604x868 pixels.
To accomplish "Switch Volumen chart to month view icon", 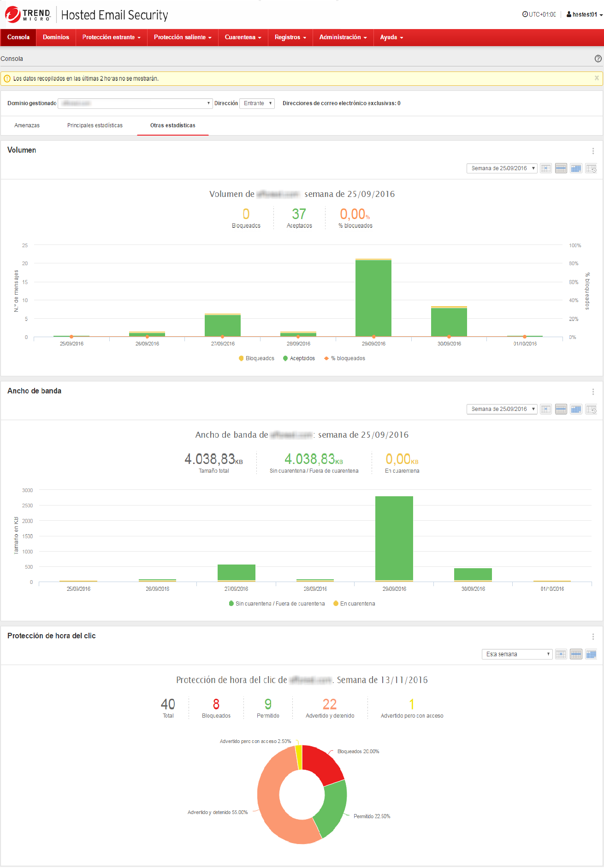I will (x=576, y=168).
